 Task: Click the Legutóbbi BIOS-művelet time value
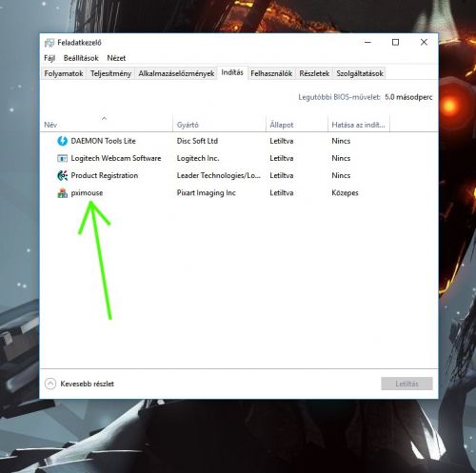coord(408,97)
